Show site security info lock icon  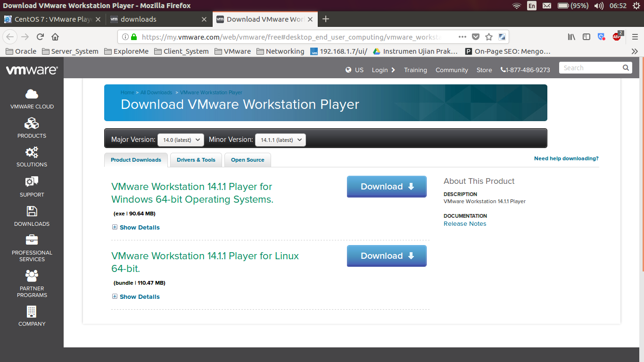134,37
